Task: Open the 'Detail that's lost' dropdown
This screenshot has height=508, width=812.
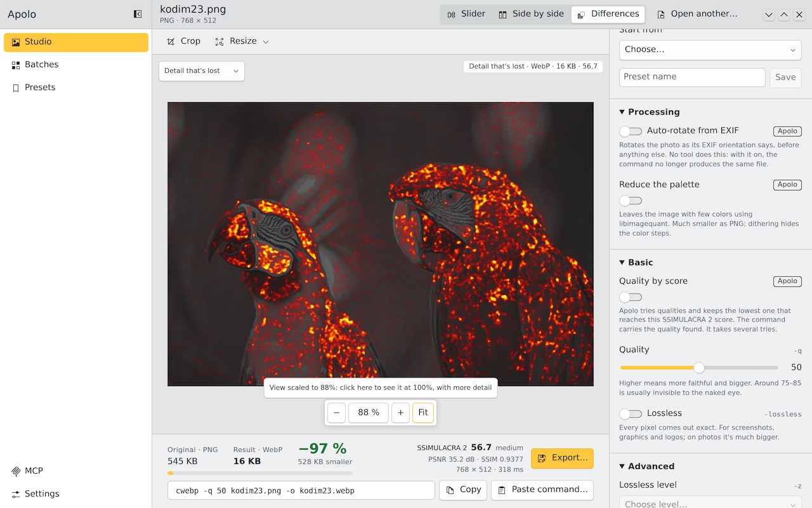Action: tap(202, 71)
